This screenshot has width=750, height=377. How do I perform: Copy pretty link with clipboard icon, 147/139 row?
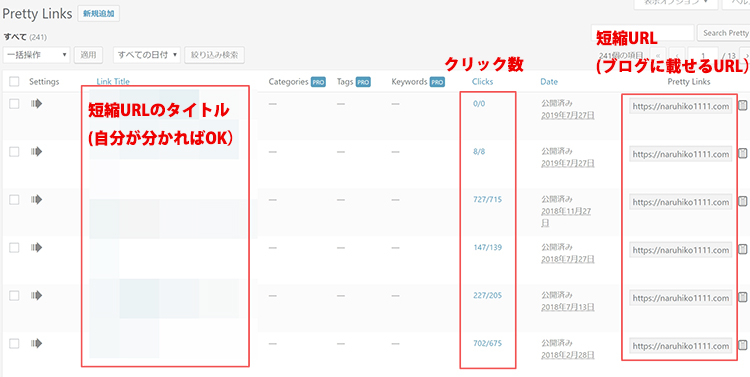click(742, 249)
